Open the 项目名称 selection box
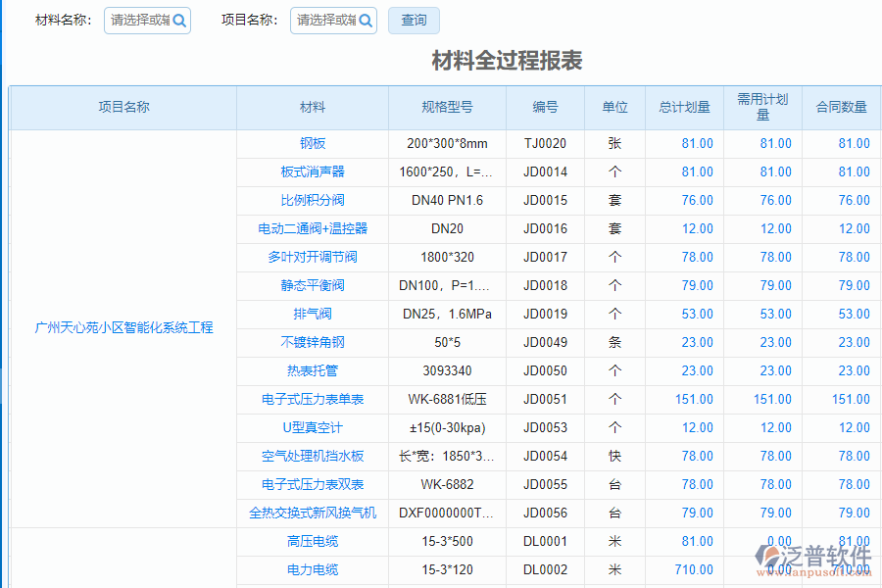The height and width of the screenshot is (588, 882). [x=325, y=20]
